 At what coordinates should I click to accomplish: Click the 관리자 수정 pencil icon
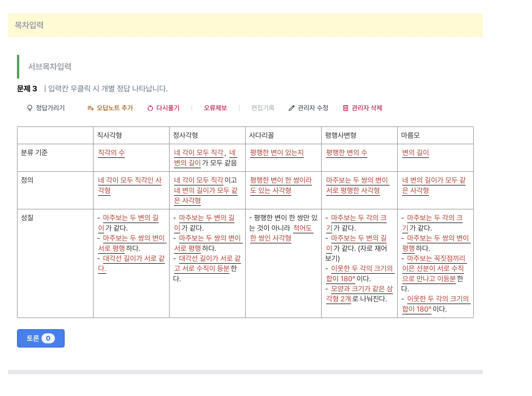coord(291,108)
